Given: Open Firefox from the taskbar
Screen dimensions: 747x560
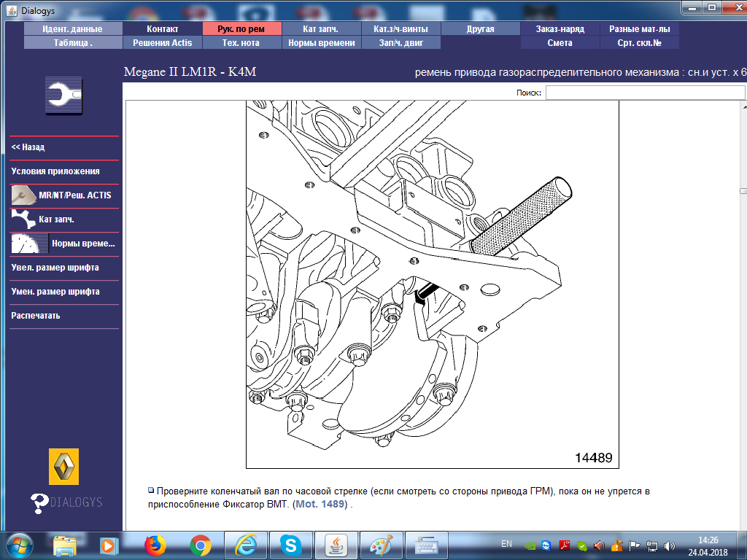Looking at the screenshot, I should pos(155,545).
